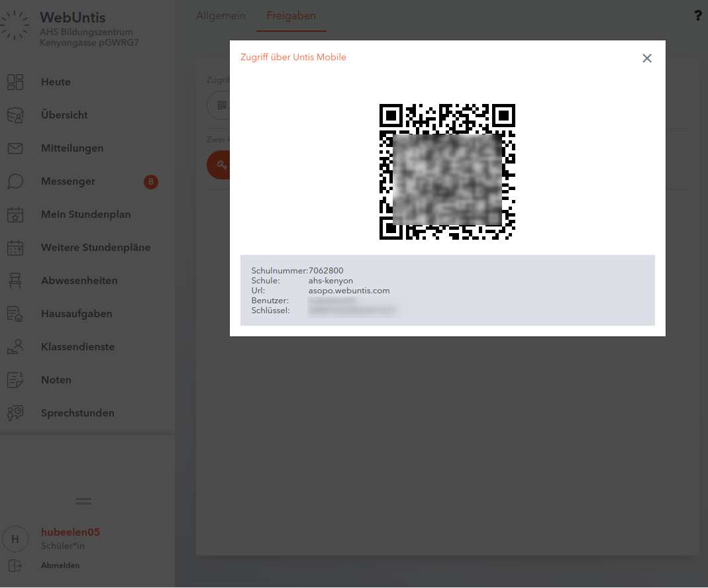Open the hubeelen05 user profile
Image resolution: width=708 pixels, height=588 pixels.
click(x=70, y=532)
